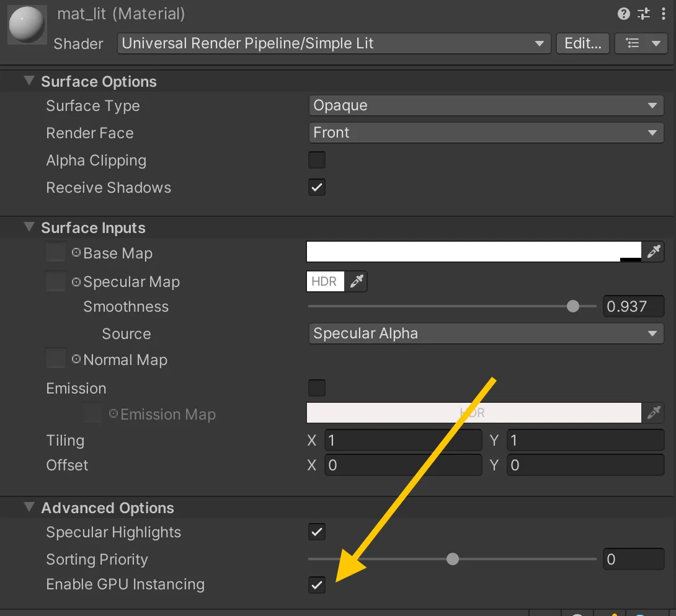This screenshot has height=616, width=676.
Task: Open the Render Face dropdown
Action: click(486, 133)
